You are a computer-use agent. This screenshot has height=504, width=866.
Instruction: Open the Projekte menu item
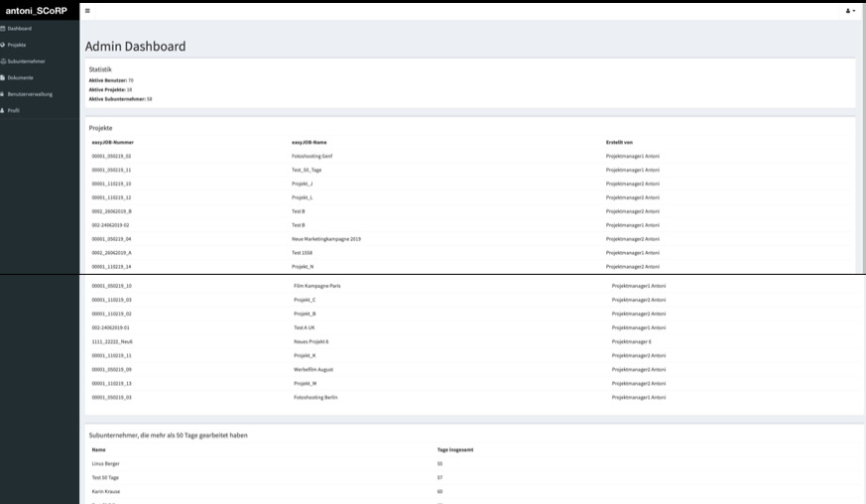pos(17,45)
